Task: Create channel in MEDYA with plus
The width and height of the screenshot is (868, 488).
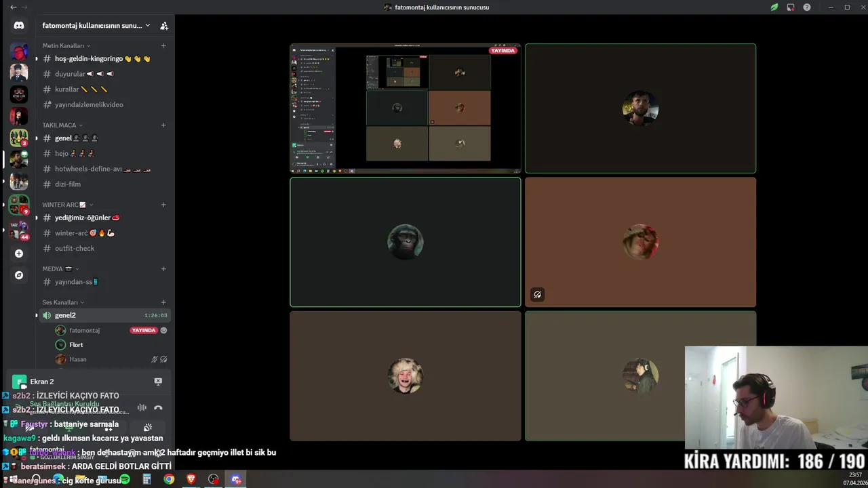Action: point(163,268)
